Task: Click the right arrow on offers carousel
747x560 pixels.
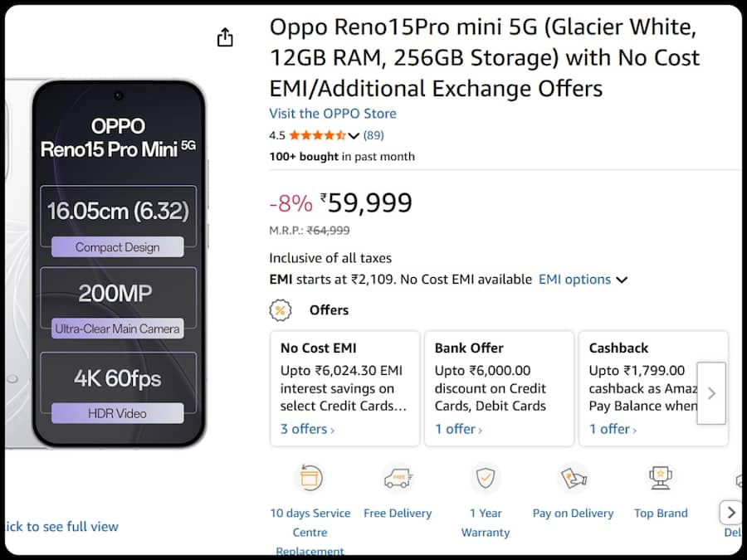Action: coord(711,393)
